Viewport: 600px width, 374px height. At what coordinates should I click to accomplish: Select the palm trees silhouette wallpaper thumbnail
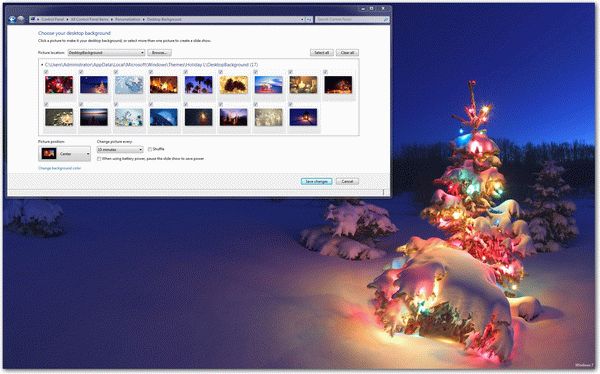[x=199, y=85]
